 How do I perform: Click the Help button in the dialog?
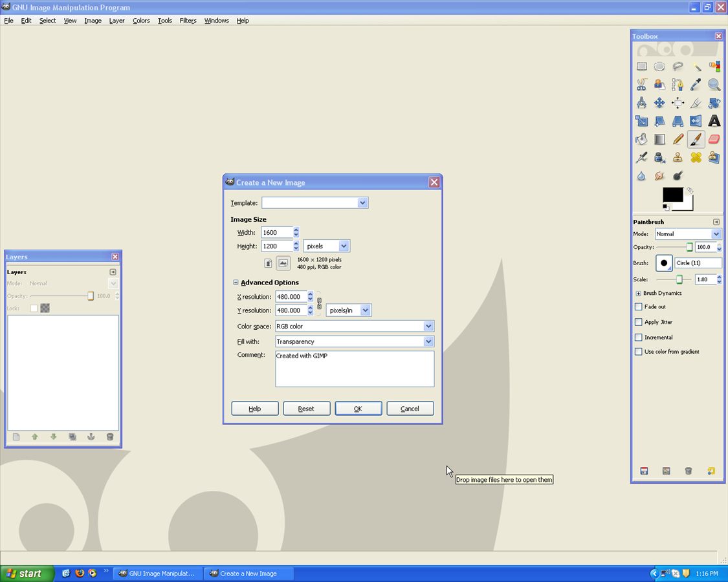(x=255, y=409)
